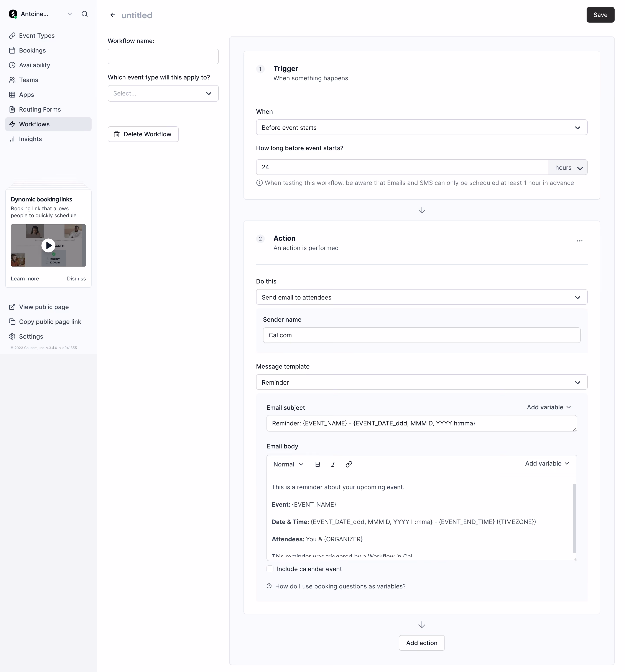The width and height of the screenshot is (625, 672).
Task: Click View public page link
Action: coord(48,307)
